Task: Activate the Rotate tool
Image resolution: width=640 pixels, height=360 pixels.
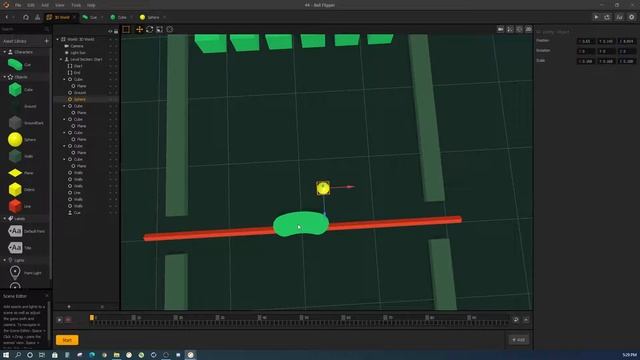Action: pyautogui.click(x=149, y=29)
